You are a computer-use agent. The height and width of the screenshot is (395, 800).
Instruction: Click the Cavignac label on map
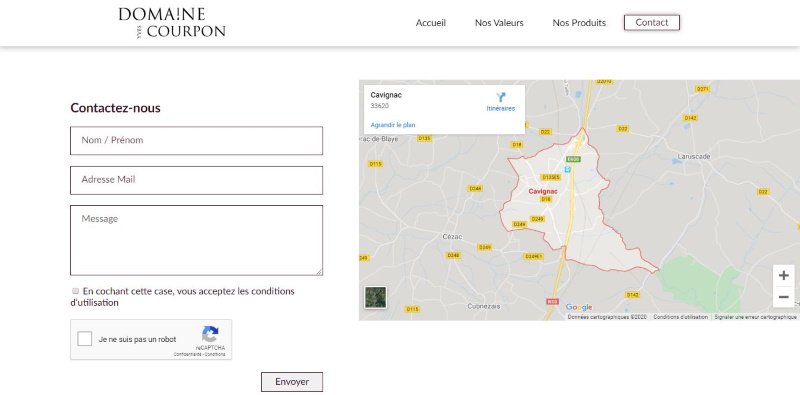pyautogui.click(x=543, y=191)
